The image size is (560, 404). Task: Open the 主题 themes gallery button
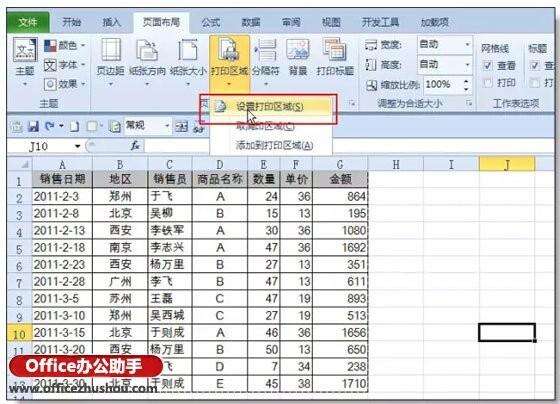[25, 61]
